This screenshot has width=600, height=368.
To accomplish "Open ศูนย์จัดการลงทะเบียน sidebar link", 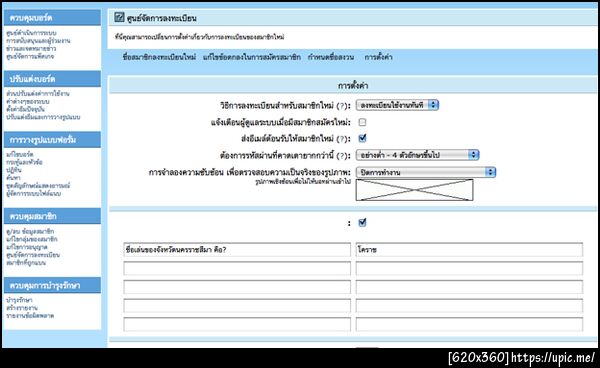I will [x=33, y=255].
